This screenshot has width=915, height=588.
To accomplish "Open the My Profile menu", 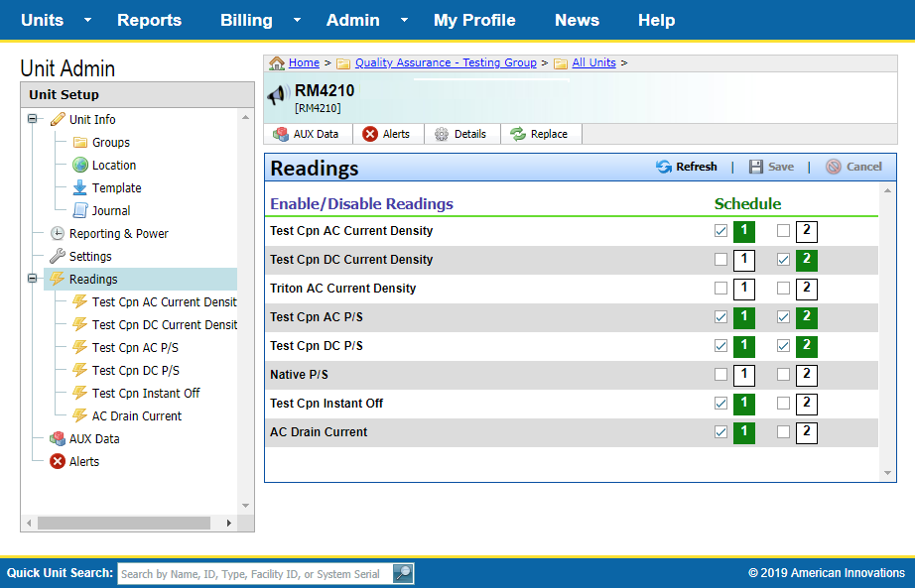I will [474, 20].
